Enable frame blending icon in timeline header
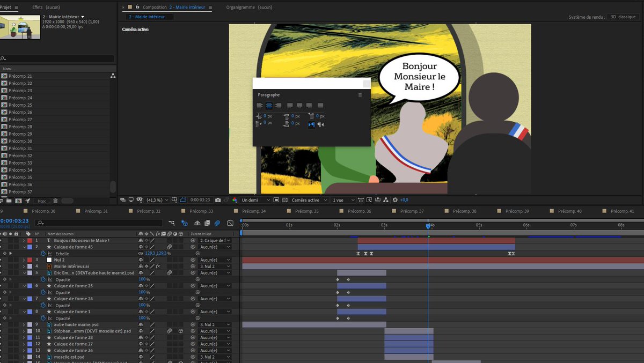 tap(207, 223)
